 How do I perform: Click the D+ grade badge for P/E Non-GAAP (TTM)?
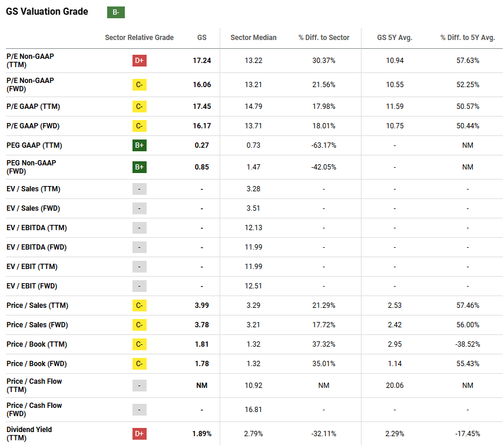pyautogui.click(x=140, y=61)
